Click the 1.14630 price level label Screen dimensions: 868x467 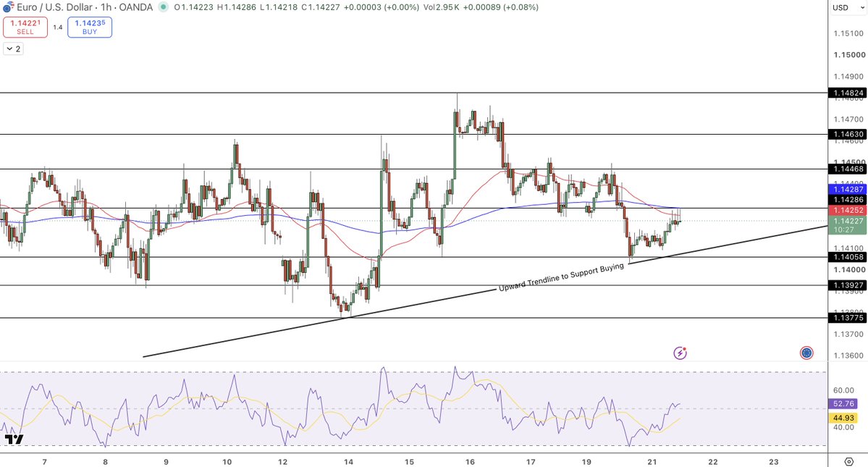tap(848, 135)
